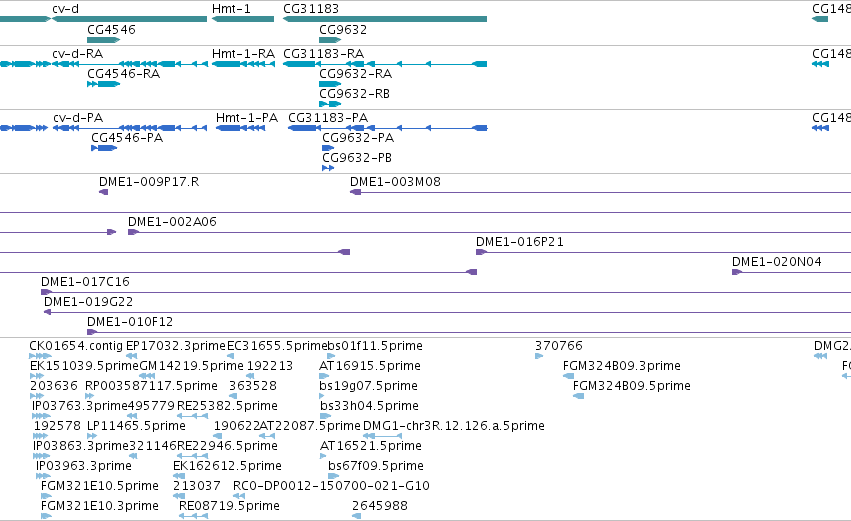Select transcript CG9632-RA
The height and width of the screenshot is (521, 851).
[330, 84]
